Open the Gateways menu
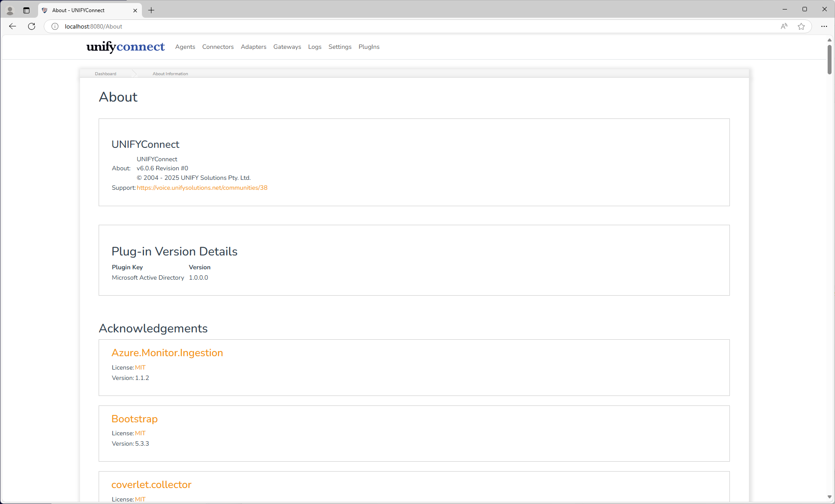This screenshot has width=835, height=504. click(x=287, y=47)
